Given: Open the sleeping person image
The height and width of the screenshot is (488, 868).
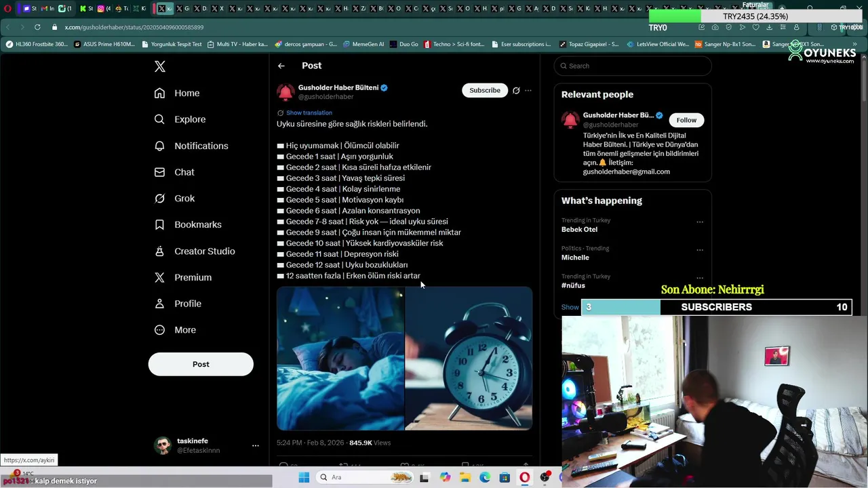Looking at the screenshot, I should 340,359.
